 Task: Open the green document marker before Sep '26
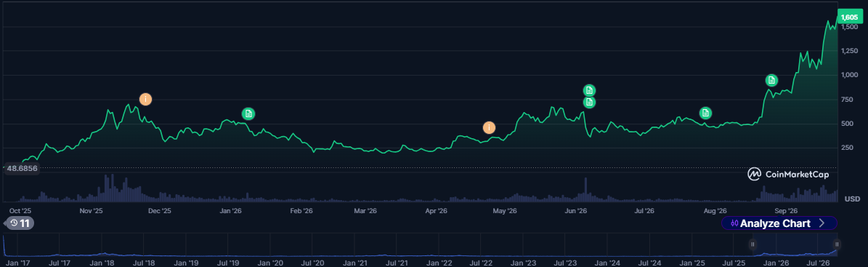(x=771, y=80)
